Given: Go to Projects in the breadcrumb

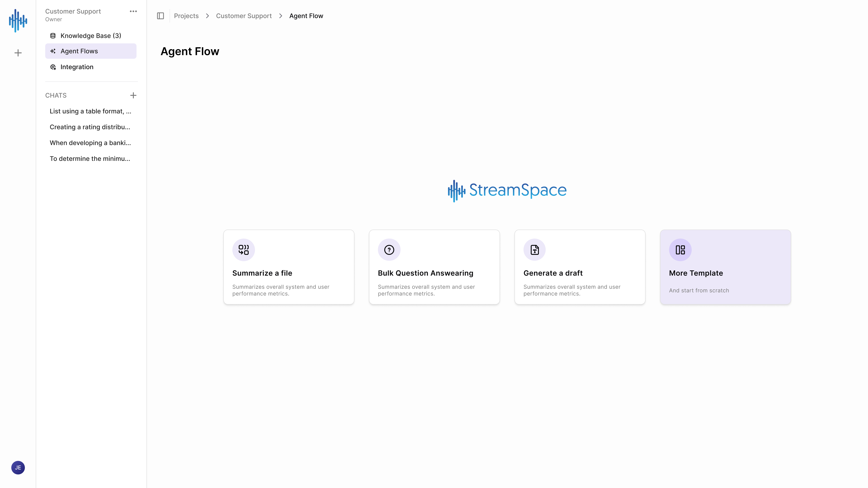Looking at the screenshot, I should click(x=186, y=16).
